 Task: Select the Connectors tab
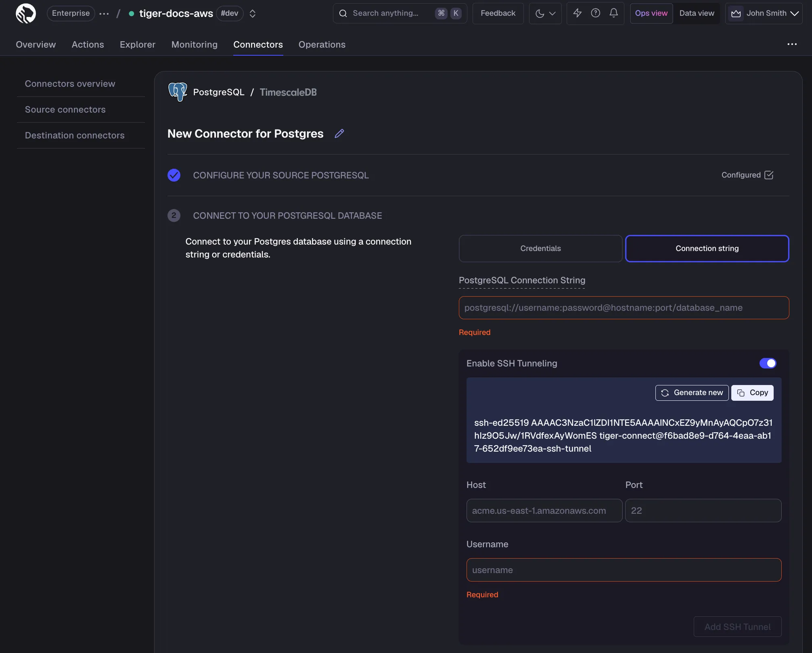258,44
